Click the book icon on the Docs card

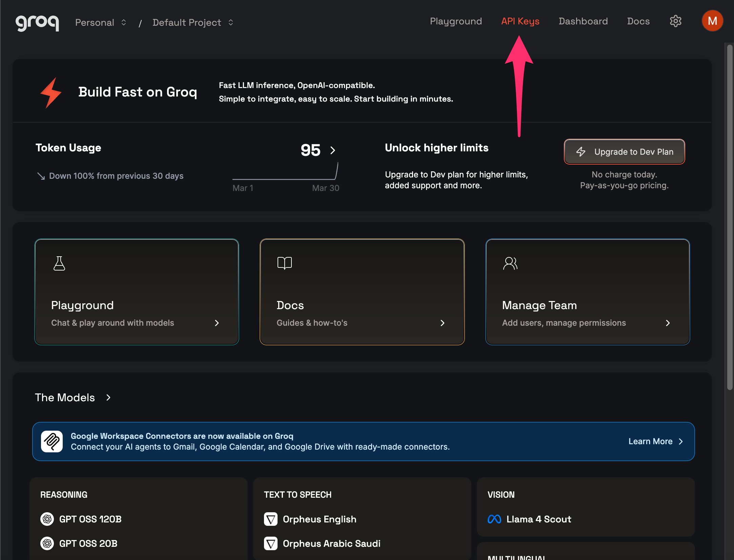(285, 263)
